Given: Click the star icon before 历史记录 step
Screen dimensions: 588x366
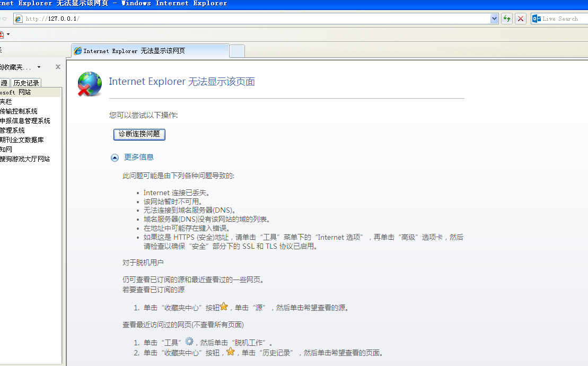Looking at the screenshot, I should point(230,351).
